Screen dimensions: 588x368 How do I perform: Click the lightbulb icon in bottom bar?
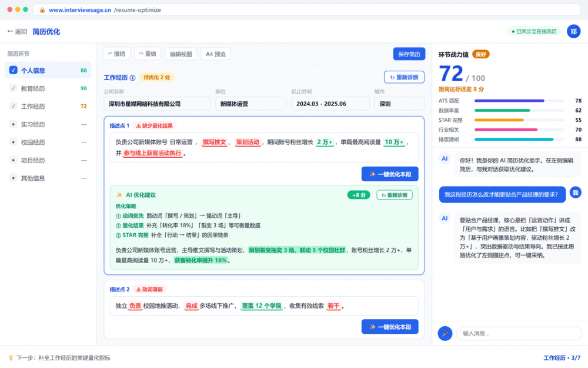coord(11,357)
